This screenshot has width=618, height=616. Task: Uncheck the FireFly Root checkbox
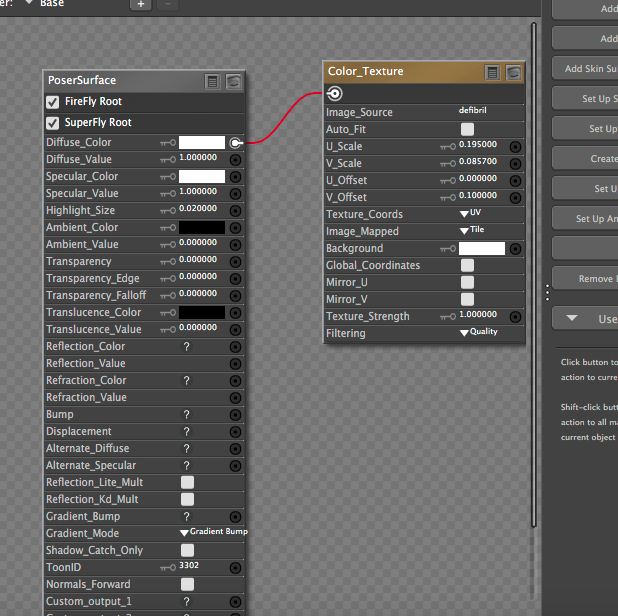coord(53,102)
